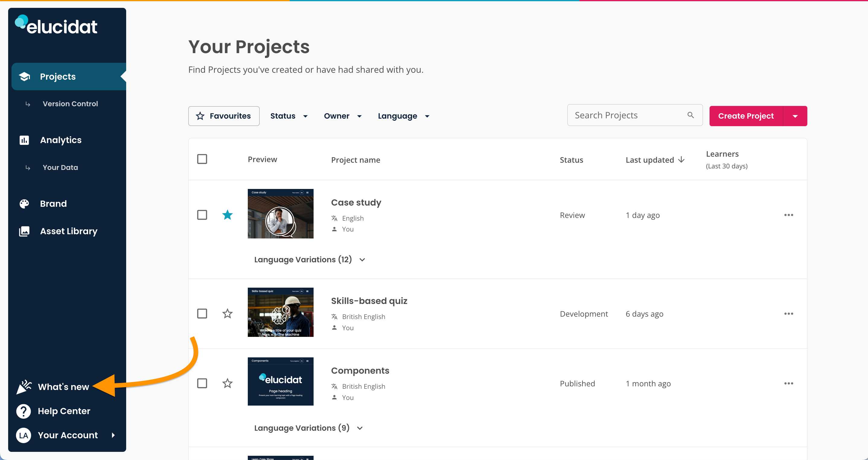Click the Project name column header
This screenshot has height=460, width=868.
point(356,160)
